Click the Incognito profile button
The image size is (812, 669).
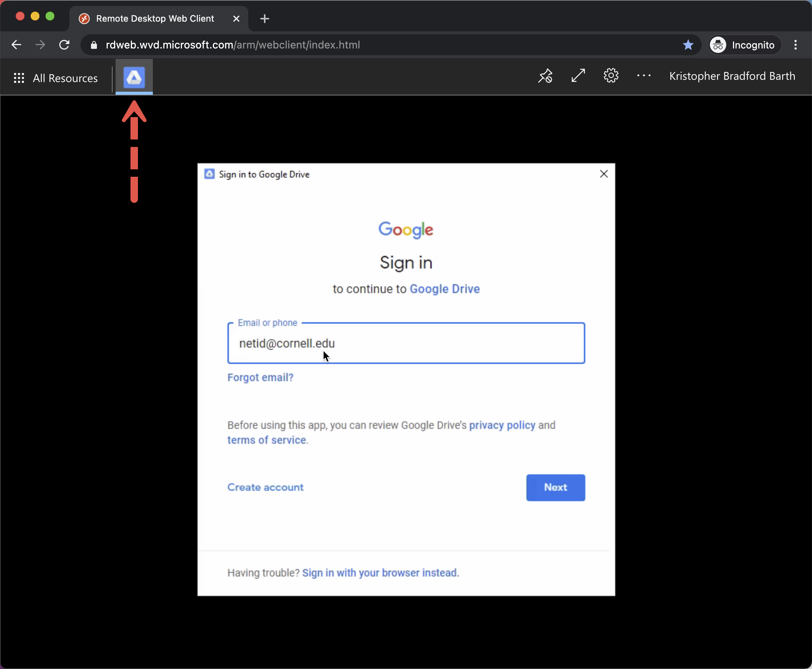click(x=745, y=45)
